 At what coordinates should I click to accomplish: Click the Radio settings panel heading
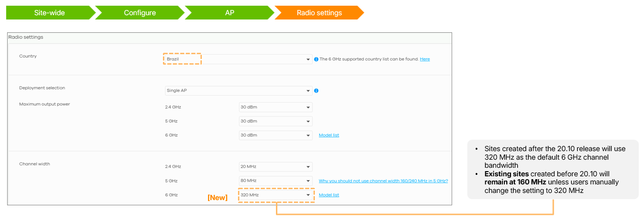pos(26,37)
